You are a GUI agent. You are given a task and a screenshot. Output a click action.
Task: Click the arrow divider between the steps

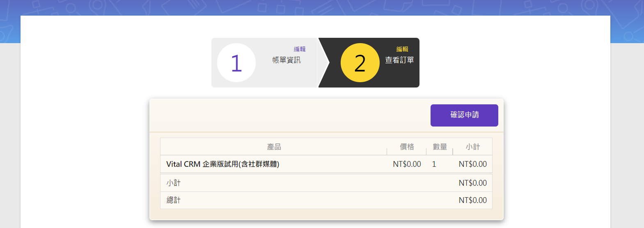(x=324, y=63)
